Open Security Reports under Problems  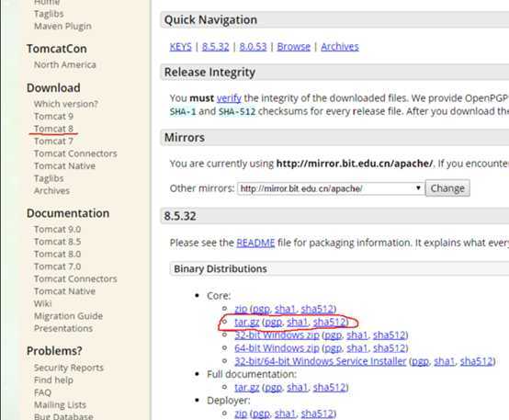pos(69,368)
